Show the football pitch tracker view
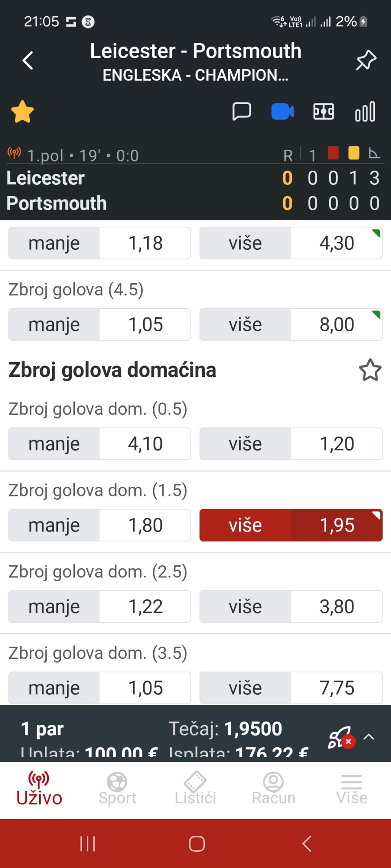 pos(323,112)
